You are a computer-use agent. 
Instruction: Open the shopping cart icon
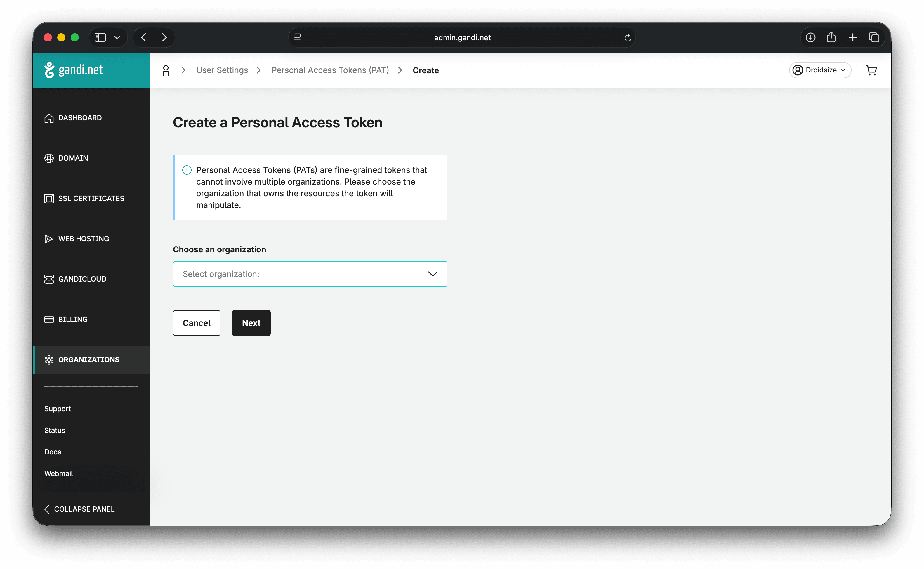[x=871, y=70]
